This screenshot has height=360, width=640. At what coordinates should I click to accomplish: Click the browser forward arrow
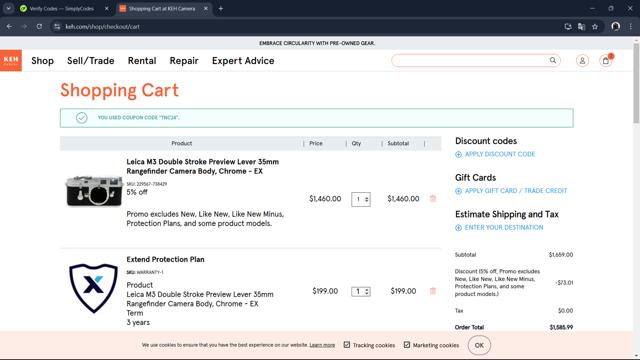tap(24, 27)
